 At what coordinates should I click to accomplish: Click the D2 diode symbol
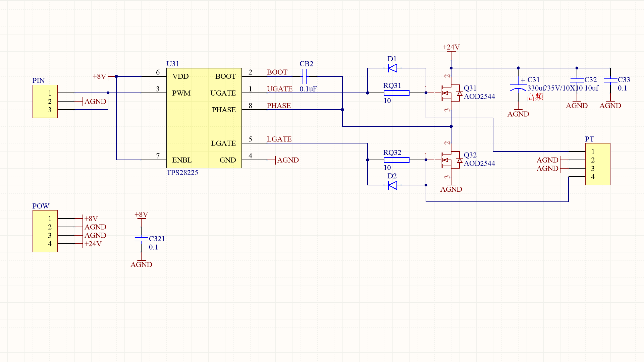pyautogui.click(x=392, y=185)
